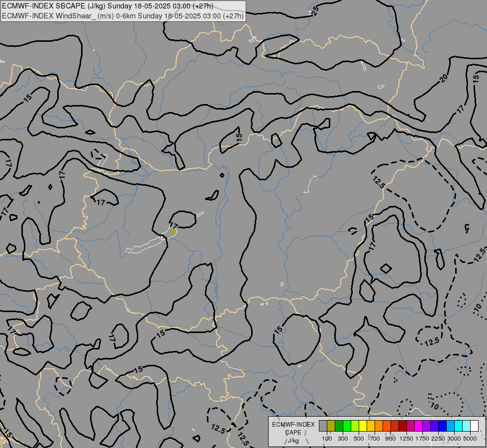Click the olive swatch in the CAPE legend

pyautogui.click(x=331, y=426)
